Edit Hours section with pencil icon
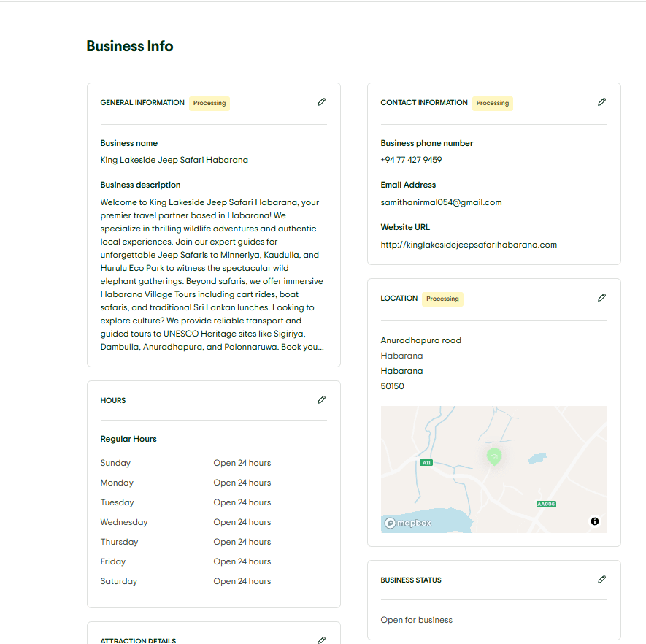 click(321, 399)
